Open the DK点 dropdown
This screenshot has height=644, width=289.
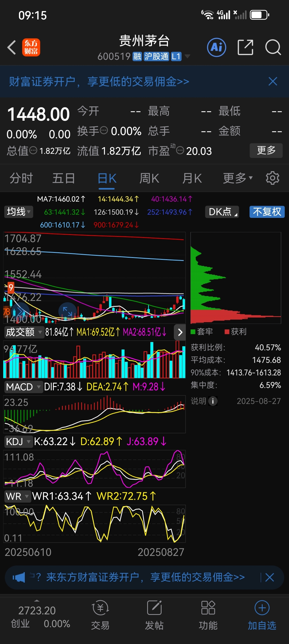coord(222,212)
